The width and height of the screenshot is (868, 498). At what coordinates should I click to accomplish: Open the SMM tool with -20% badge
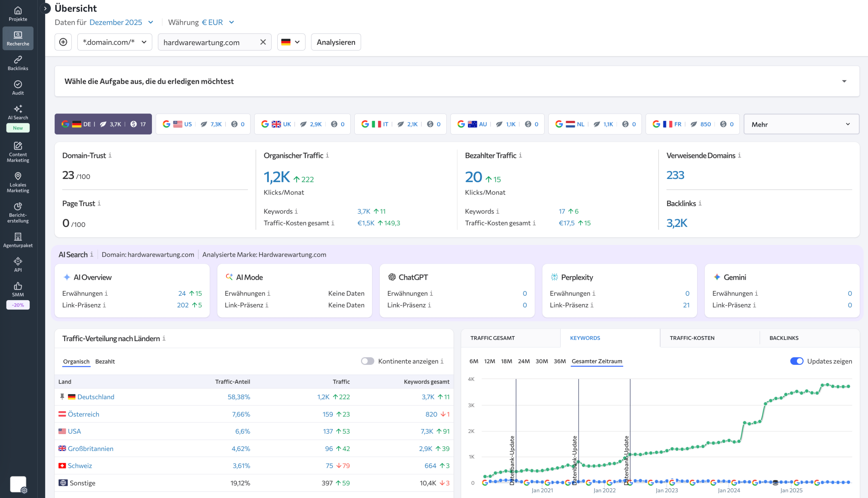click(17, 289)
